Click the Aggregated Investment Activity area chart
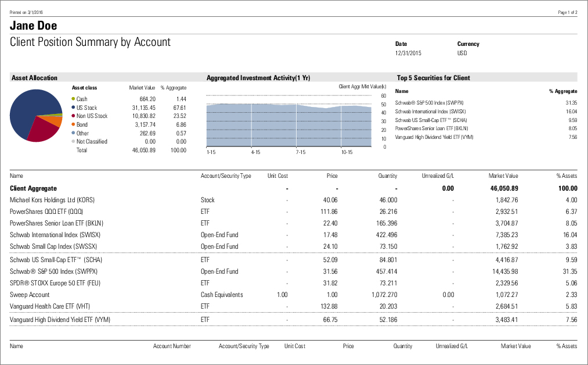Image resolution: width=588 pixels, height=365 pixels. 288,125
